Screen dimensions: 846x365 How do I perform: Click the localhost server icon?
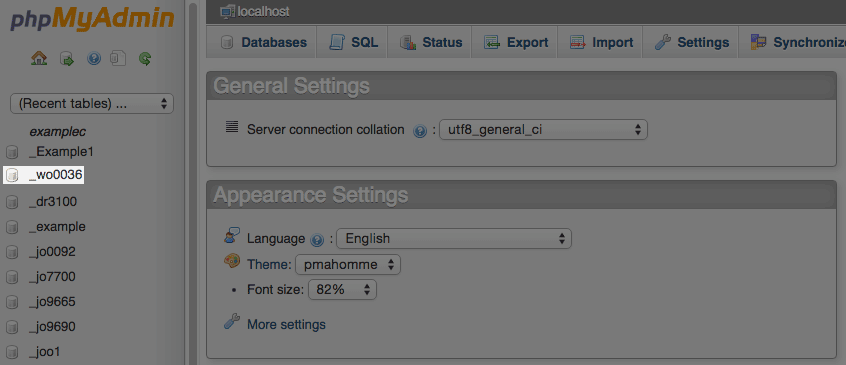[x=228, y=11]
